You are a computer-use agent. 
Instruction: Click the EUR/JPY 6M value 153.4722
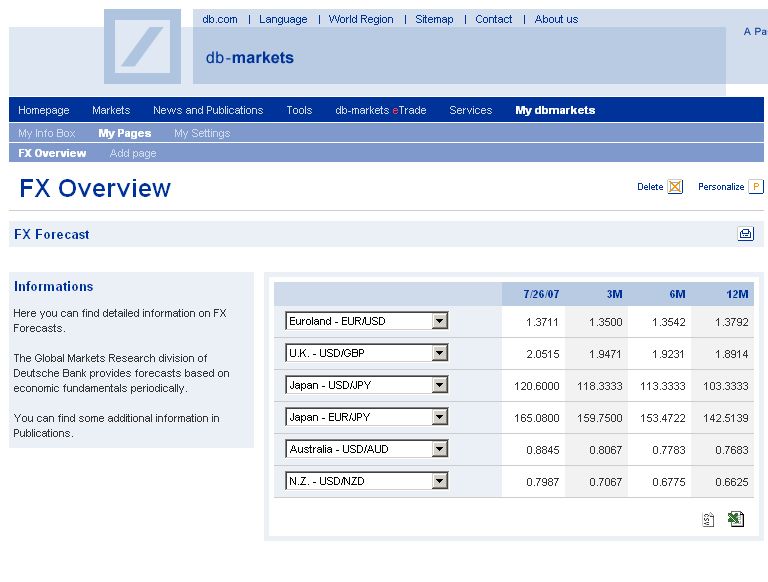[663, 418]
